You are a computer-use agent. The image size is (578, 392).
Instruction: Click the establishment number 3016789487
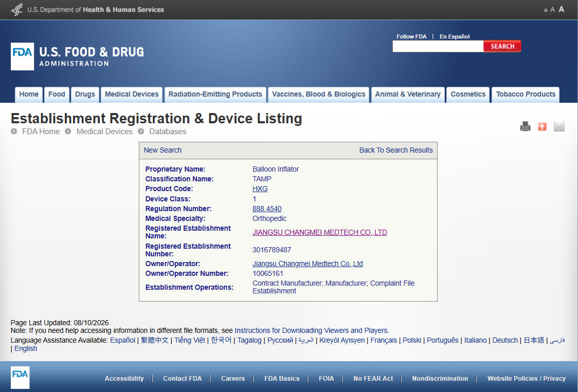(x=272, y=250)
